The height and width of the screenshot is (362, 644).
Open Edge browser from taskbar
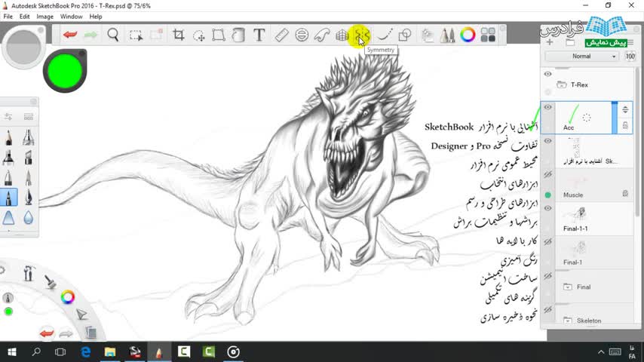[x=85, y=351]
